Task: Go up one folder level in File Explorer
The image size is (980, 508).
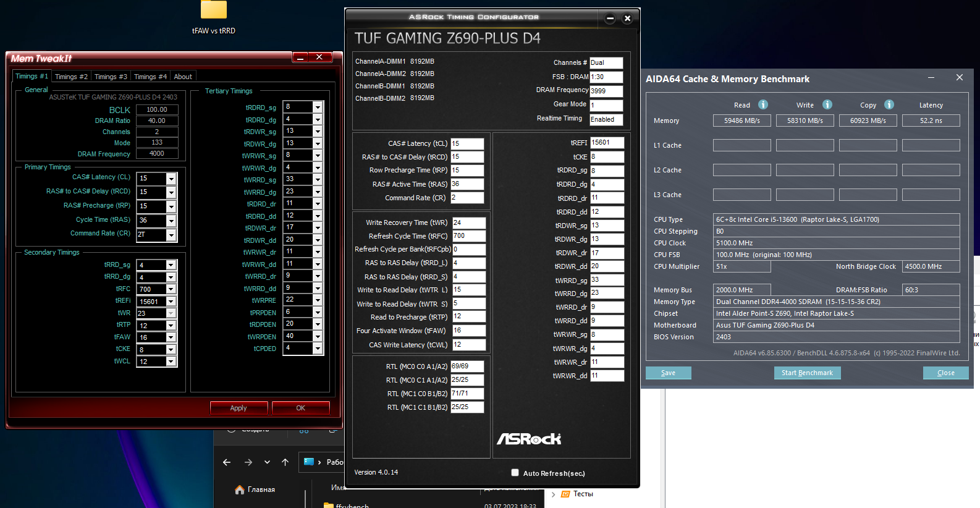Action: pyautogui.click(x=285, y=462)
